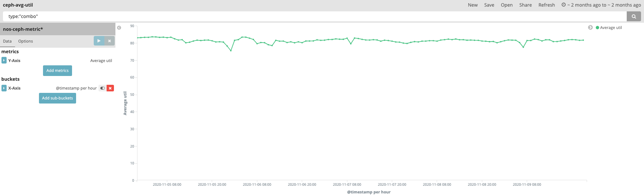Expand the X-Axis bucket settings

pyautogui.click(x=4, y=88)
